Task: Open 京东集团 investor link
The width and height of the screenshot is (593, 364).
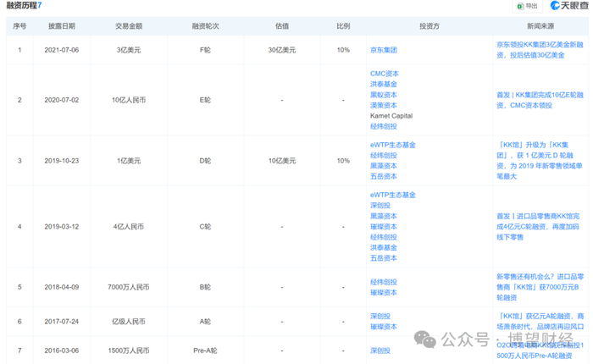Action: 384,50
